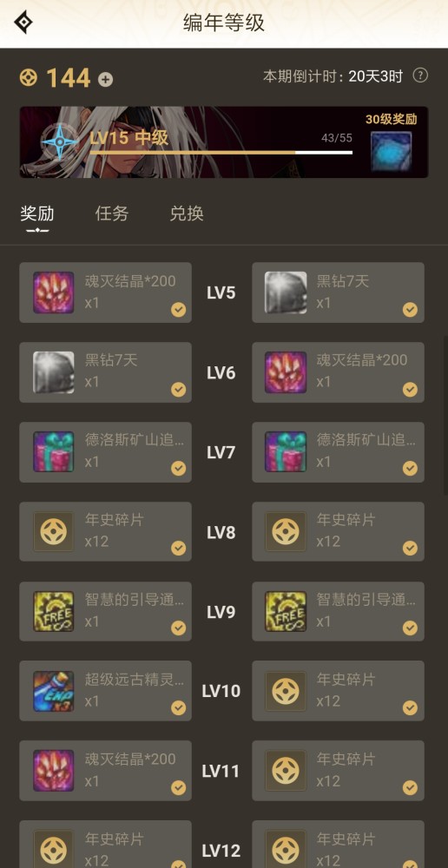Tap the LV8 left 年史碎片 coin icon
448x868 pixels.
pos(54,532)
